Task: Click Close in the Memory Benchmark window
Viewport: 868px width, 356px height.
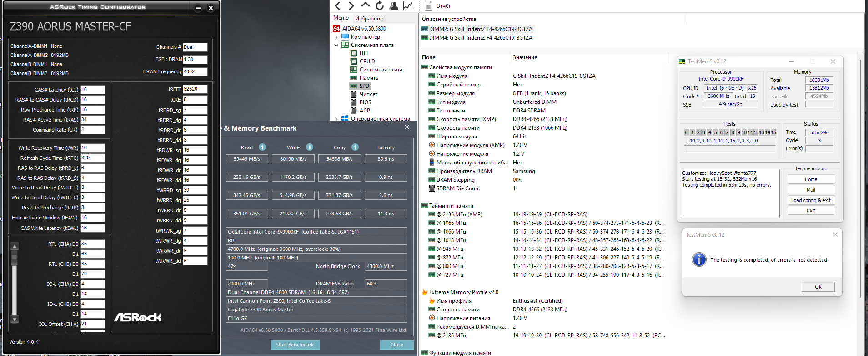Action: (x=397, y=345)
